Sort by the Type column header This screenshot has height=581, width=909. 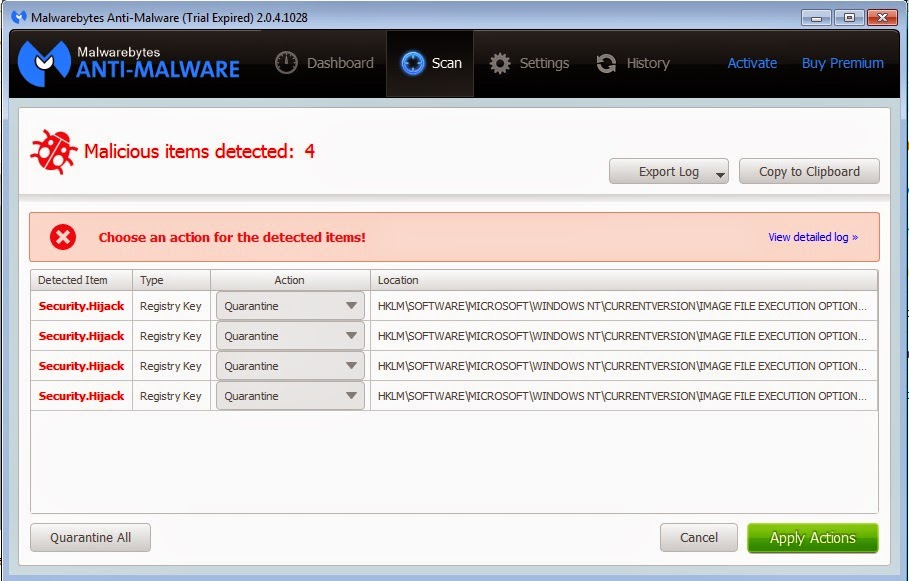[x=172, y=280]
